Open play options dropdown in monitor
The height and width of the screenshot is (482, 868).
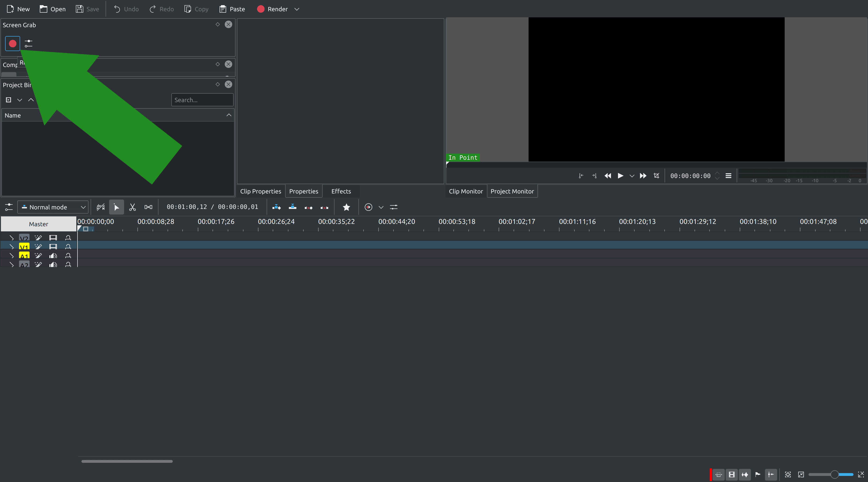pyautogui.click(x=632, y=176)
